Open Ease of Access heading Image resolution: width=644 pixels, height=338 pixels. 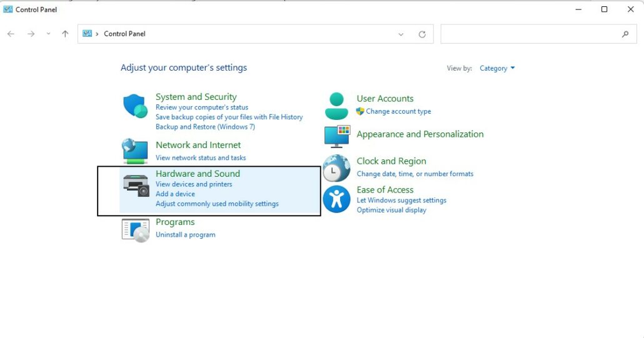pos(385,190)
